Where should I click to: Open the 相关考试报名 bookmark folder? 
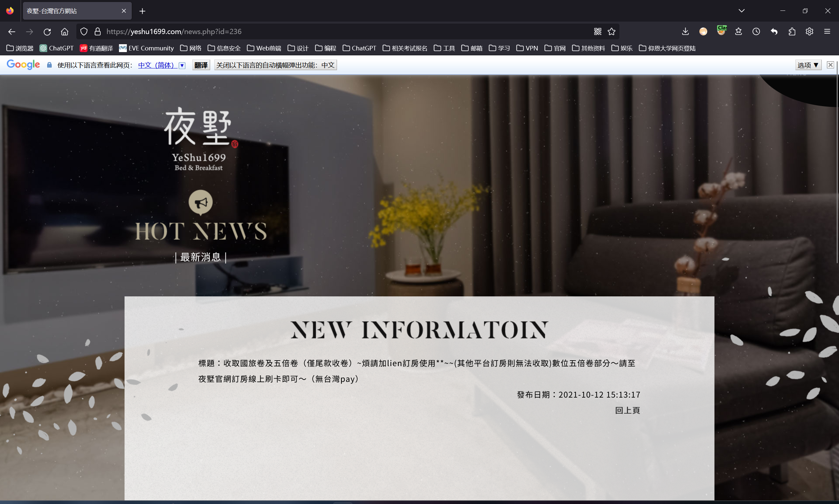pyautogui.click(x=405, y=48)
